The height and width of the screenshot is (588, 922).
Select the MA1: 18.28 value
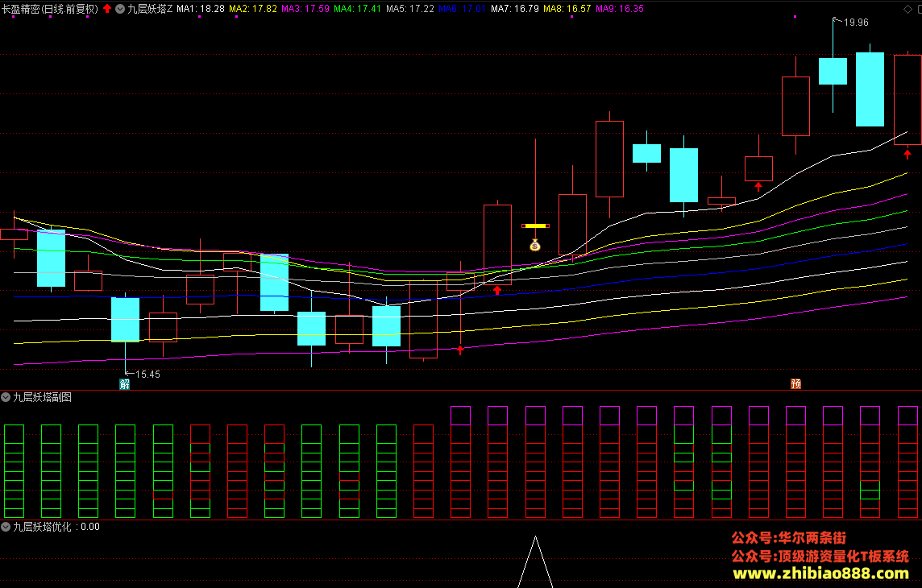[201, 9]
